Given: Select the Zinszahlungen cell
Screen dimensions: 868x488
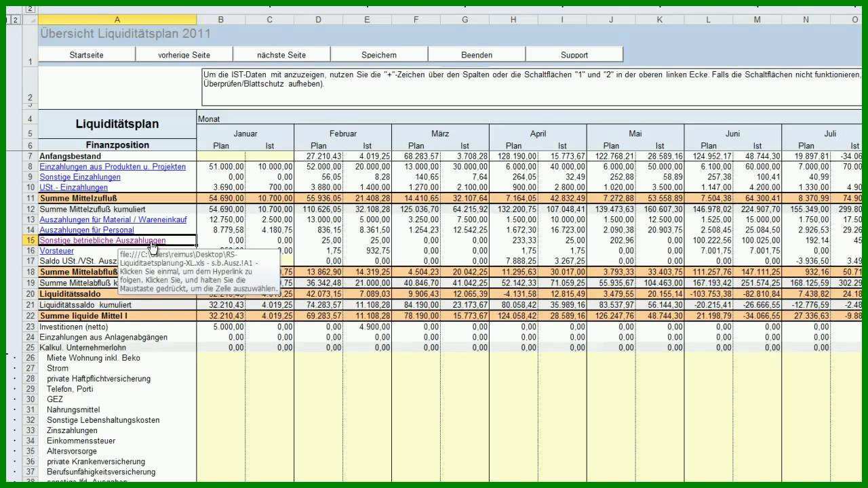Looking at the screenshot, I should click(x=117, y=430).
